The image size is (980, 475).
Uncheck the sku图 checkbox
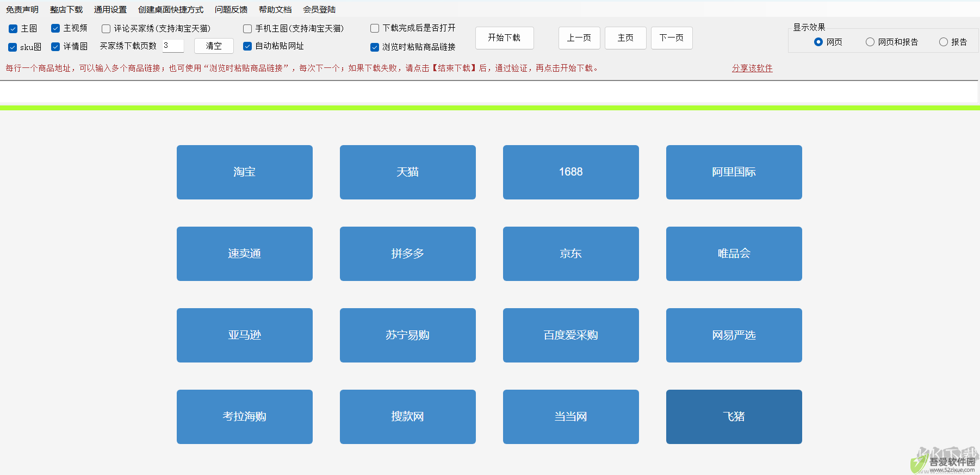pyautogui.click(x=13, y=47)
